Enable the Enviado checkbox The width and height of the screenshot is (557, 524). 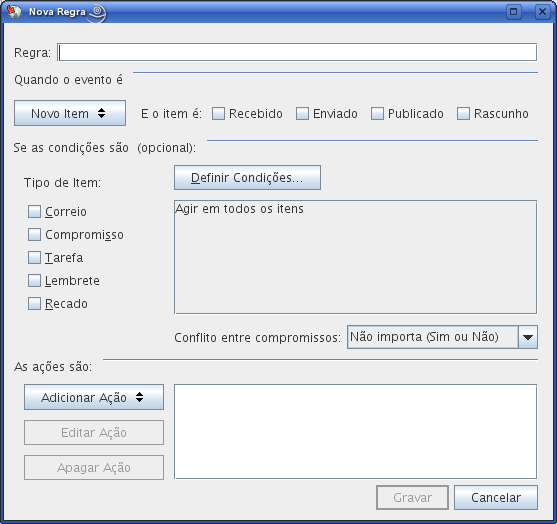[x=302, y=114]
